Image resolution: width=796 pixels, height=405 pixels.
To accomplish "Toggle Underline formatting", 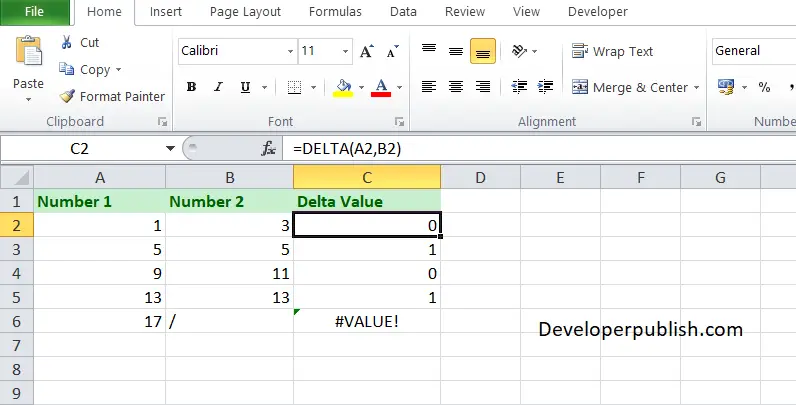I will tap(245, 87).
